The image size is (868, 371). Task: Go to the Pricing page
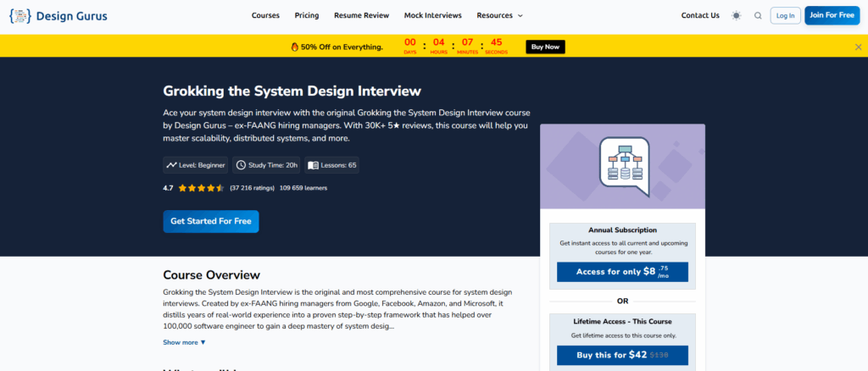point(307,15)
